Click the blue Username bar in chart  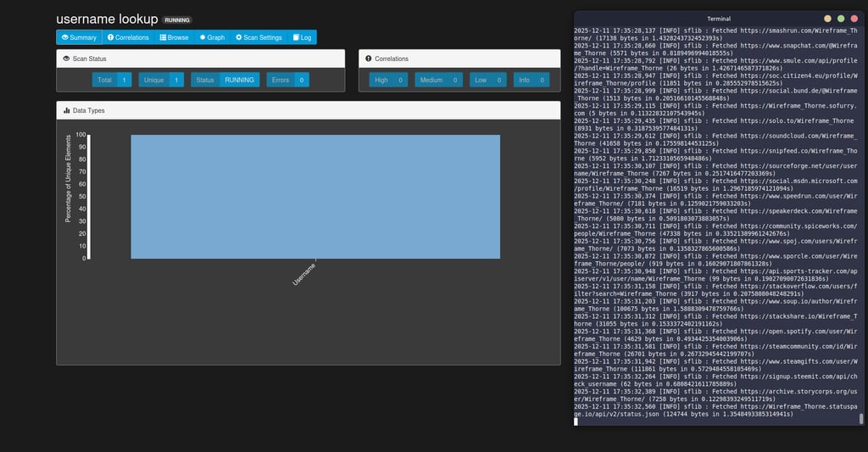click(315, 197)
